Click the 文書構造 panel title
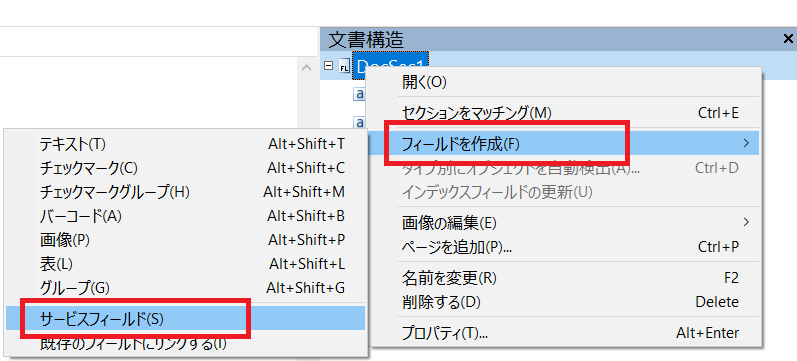797x361 pixels. click(366, 39)
